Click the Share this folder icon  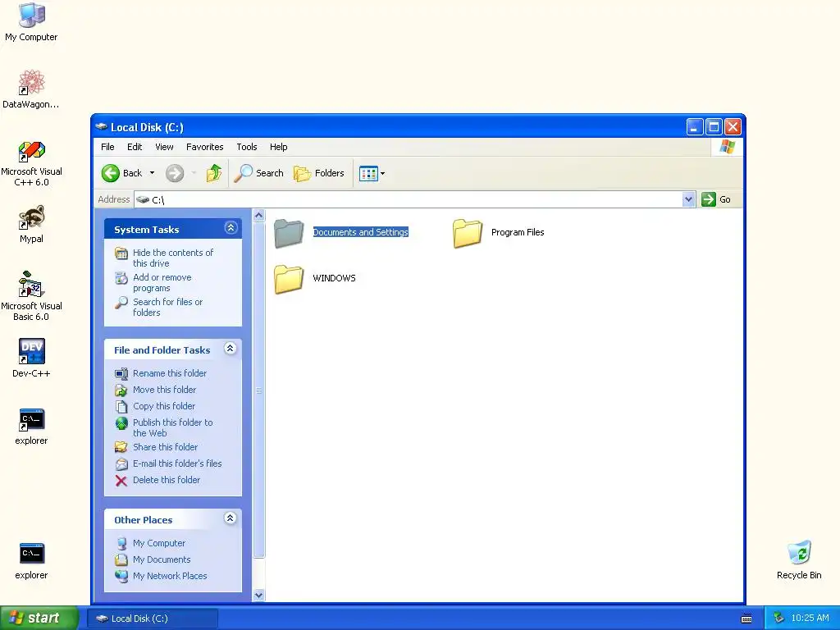121,447
